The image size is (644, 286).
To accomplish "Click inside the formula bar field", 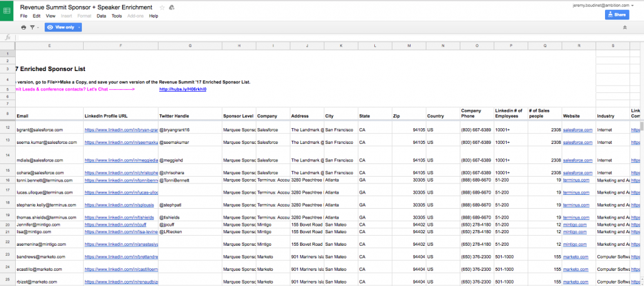I will click(328, 37).
